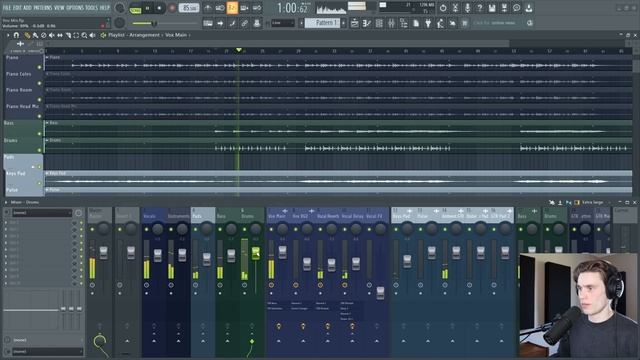This screenshot has width=640, height=360.
Task: Mute the Master mixer track LED
Action: [x=92, y=229]
